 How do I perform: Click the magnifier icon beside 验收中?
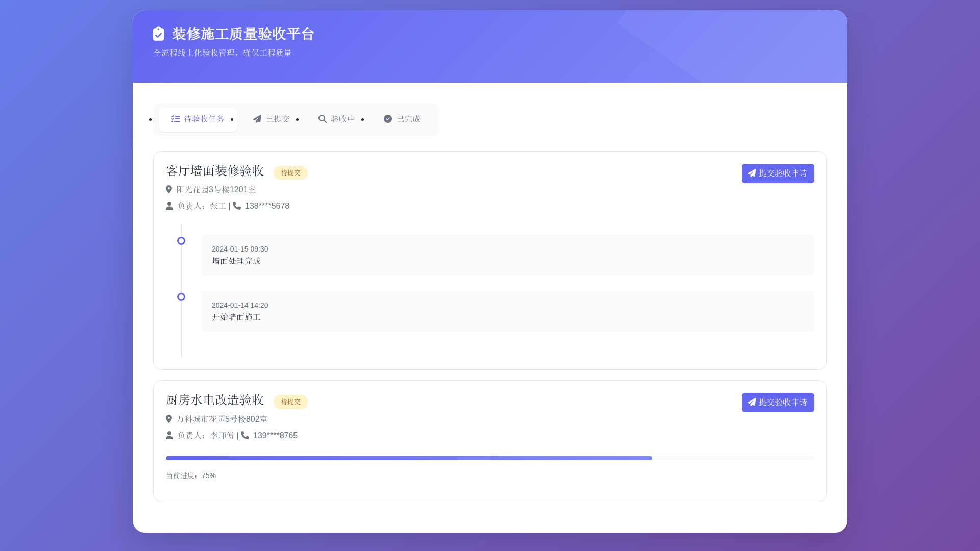click(x=323, y=119)
